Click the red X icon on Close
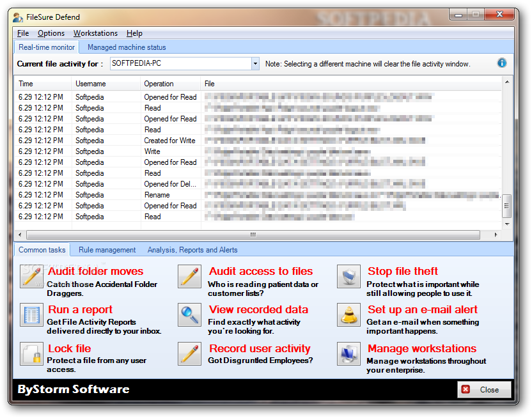This screenshot has height=418, width=532. (x=465, y=389)
